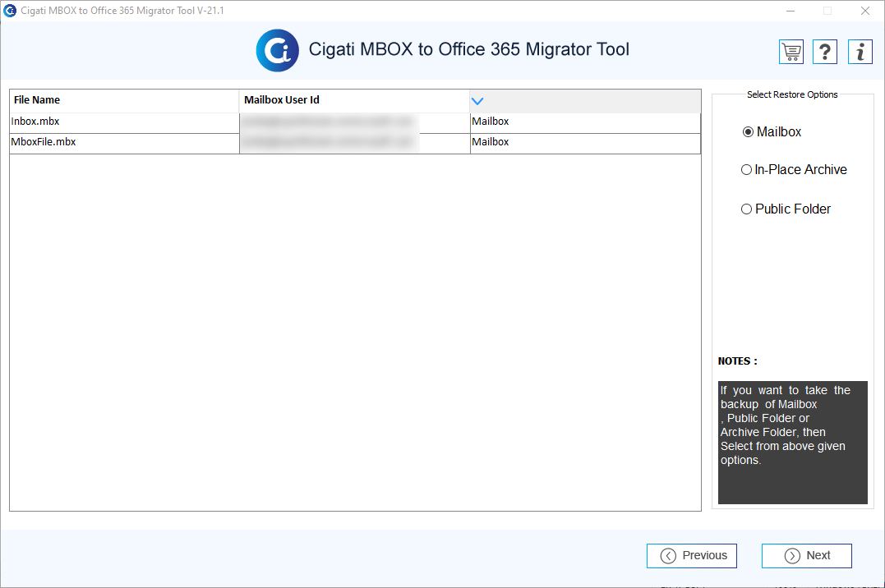
Task: Click the Mailbox User Id column header
Action: pyautogui.click(x=354, y=100)
